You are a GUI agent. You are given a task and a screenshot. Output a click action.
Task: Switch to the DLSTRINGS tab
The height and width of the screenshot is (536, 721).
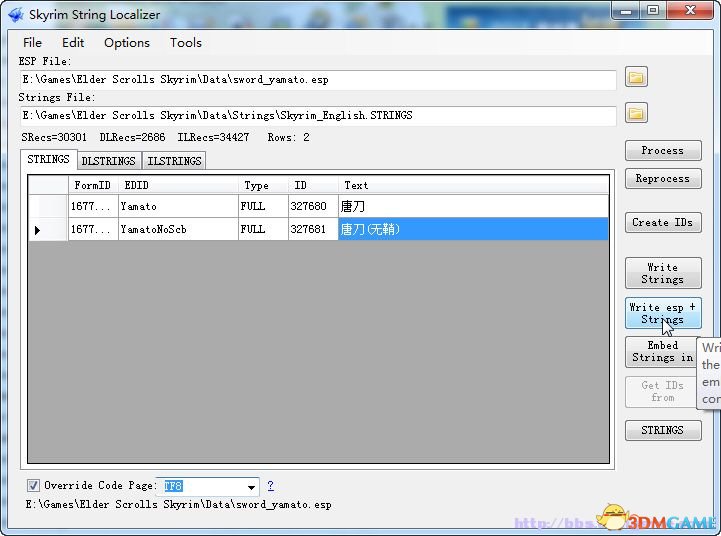[x=109, y=161]
